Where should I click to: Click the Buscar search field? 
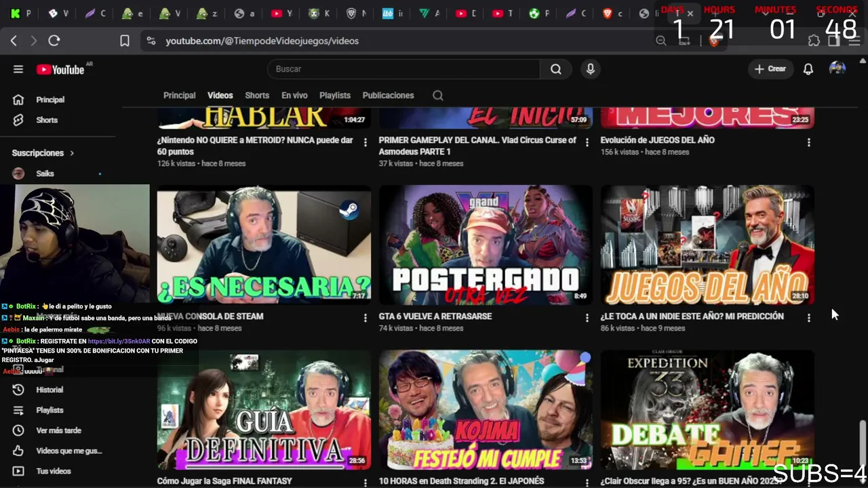pyautogui.click(x=404, y=69)
